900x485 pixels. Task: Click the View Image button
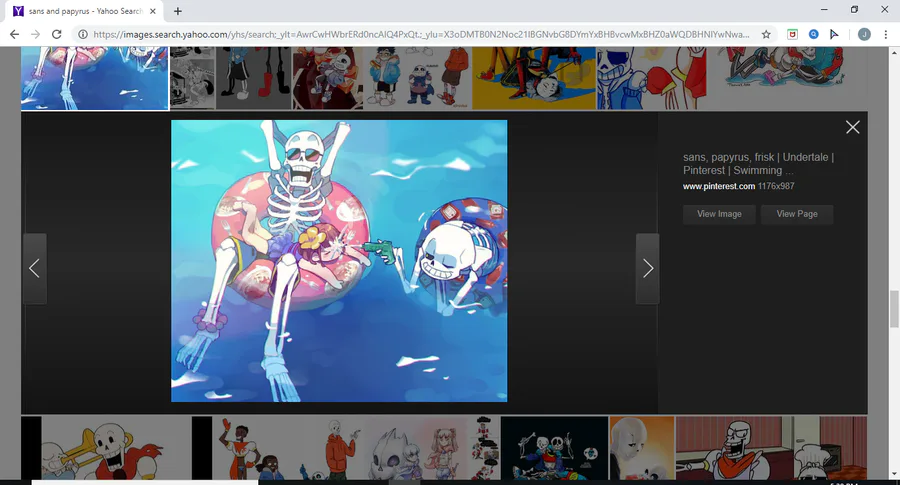click(719, 214)
